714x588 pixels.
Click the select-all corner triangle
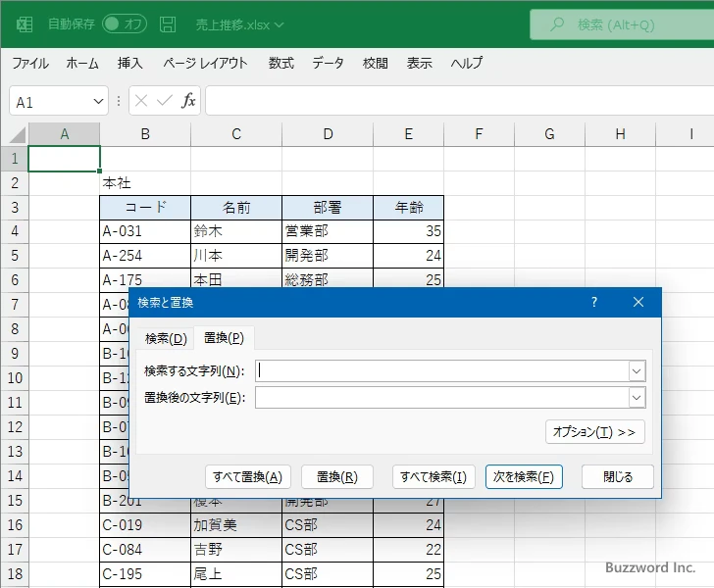click(18, 135)
